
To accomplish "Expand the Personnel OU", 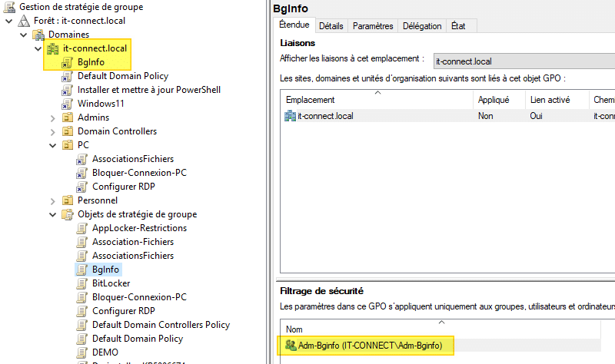I will point(52,201).
